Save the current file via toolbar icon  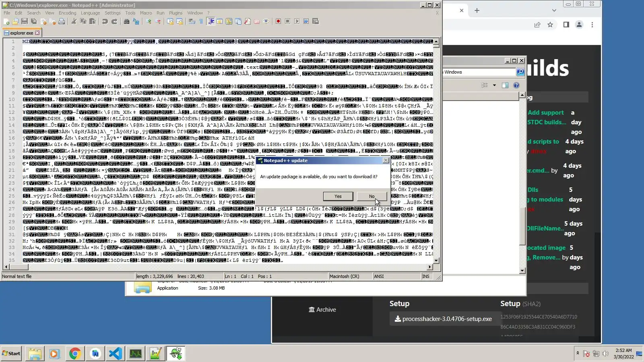(25, 21)
